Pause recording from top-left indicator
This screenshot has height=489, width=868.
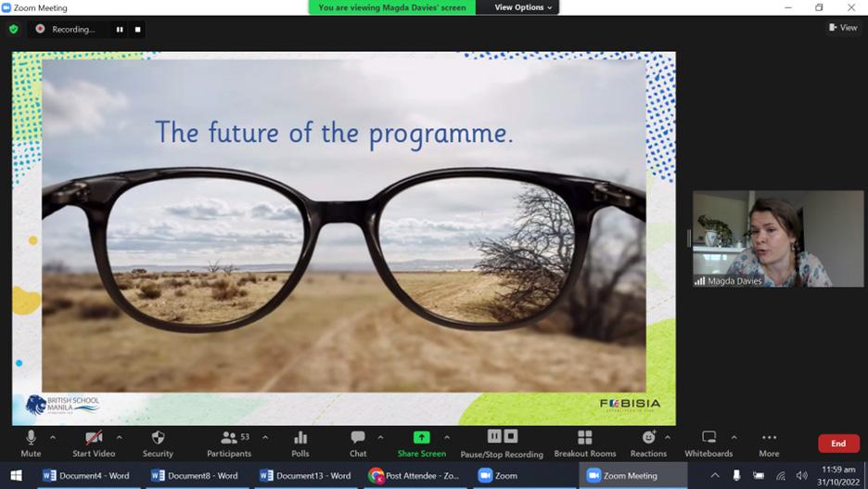120,30
